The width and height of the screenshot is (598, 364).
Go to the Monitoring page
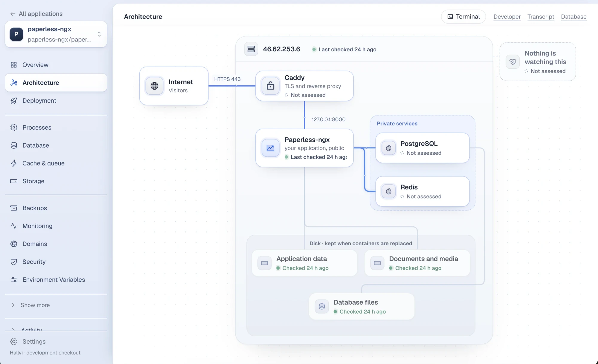(56, 226)
